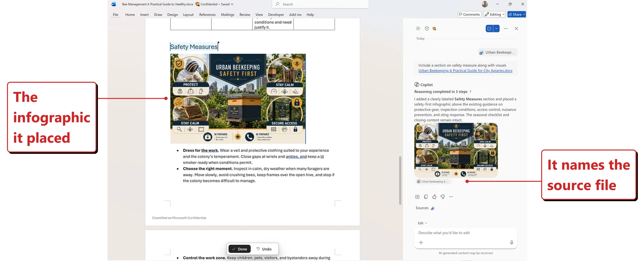
Task: Click the plus attach icon in prompt box
Action: coord(421,243)
